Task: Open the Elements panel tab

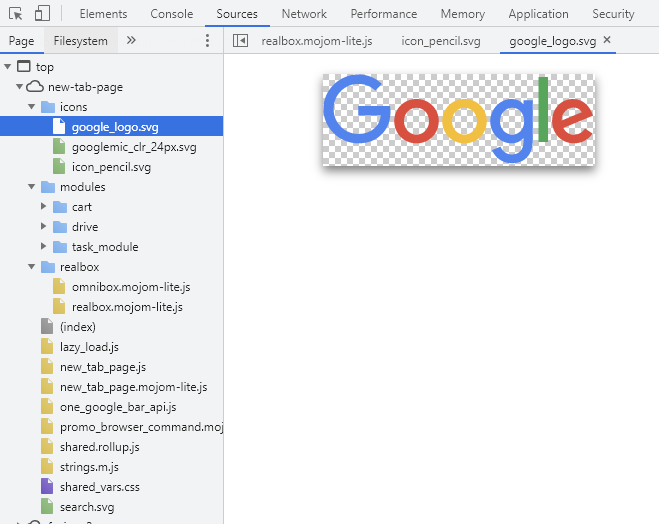Action: 103,14
